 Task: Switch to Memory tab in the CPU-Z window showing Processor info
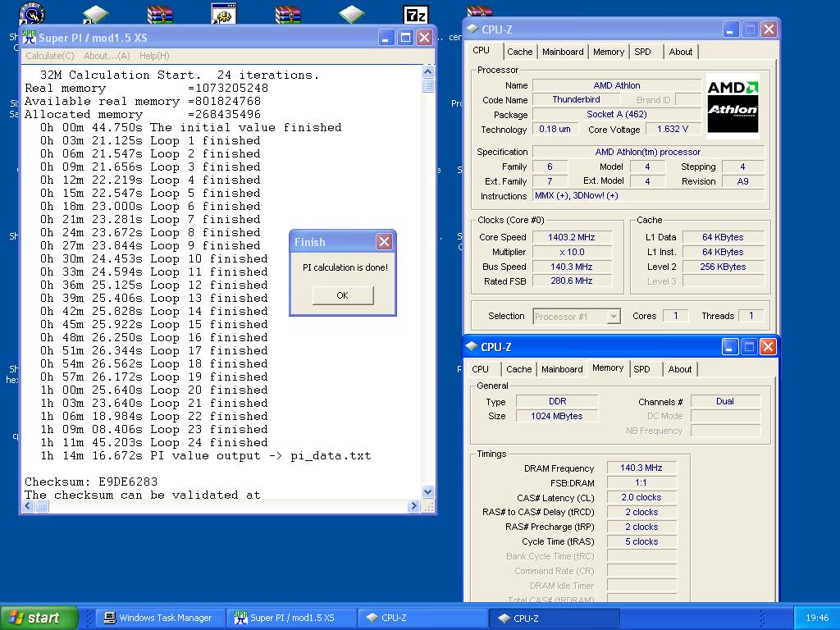click(x=609, y=52)
